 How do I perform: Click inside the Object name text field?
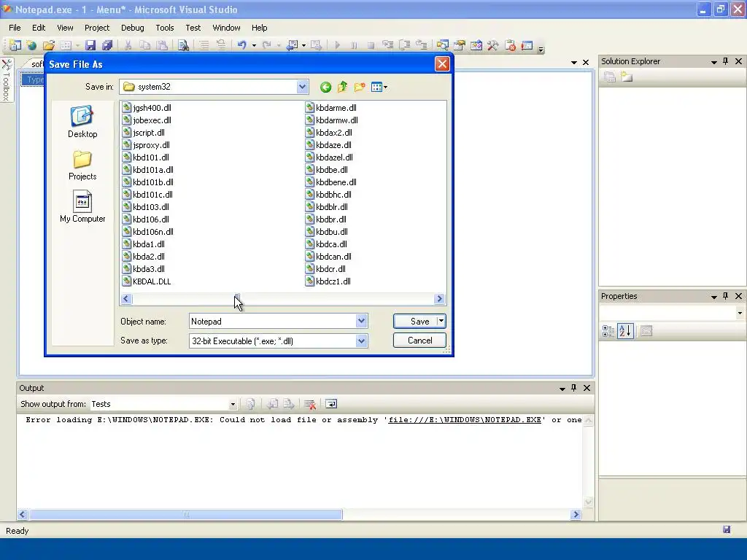[272, 322]
